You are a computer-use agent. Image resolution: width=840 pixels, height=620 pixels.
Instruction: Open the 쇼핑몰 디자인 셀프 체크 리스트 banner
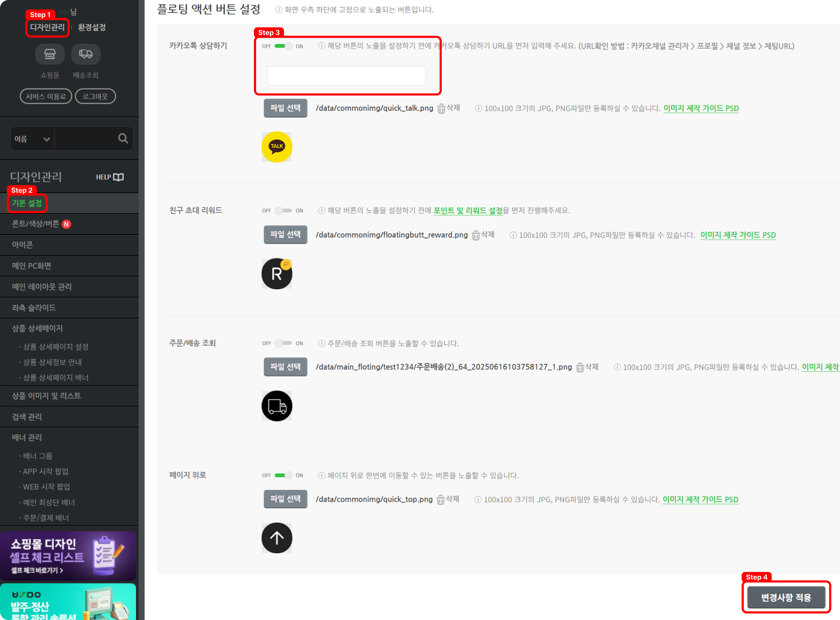[68, 556]
